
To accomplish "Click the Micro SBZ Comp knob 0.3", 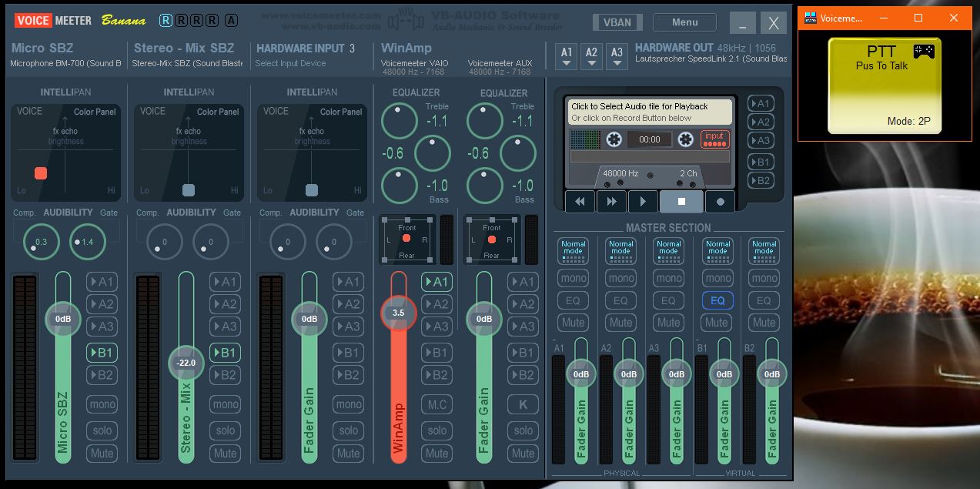I will coord(41,242).
